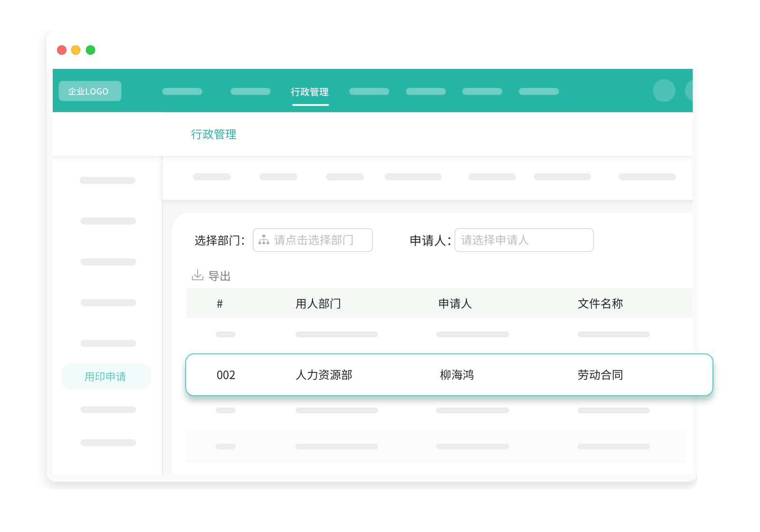Click the 导出 export button

(x=211, y=276)
